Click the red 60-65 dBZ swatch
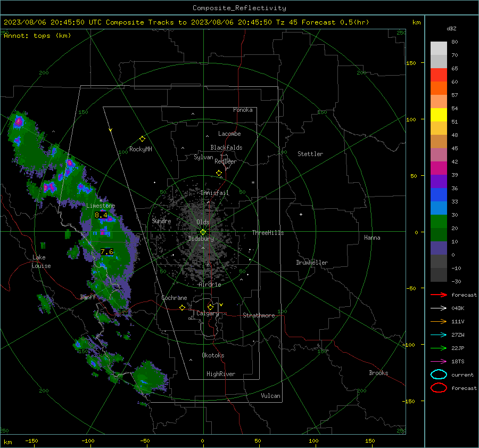Viewport: 479px width, 448px height. (x=439, y=75)
